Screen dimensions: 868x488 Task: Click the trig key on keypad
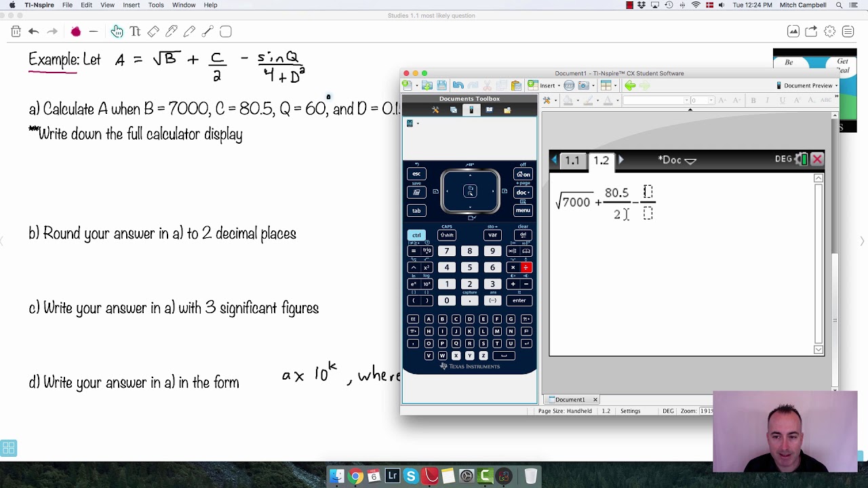(x=427, y=251)
